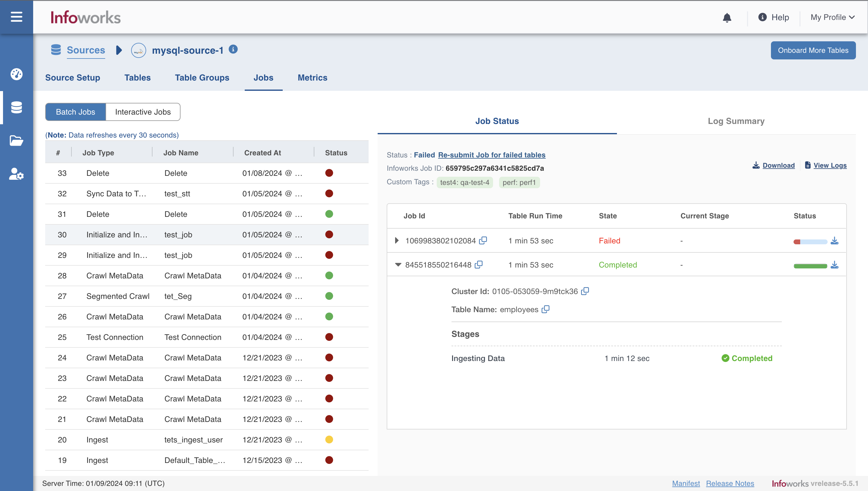Image resolution: width=868 pixels, height=491 pixels.
Task: Click the Infoworks logo
Action: point(86,17)
